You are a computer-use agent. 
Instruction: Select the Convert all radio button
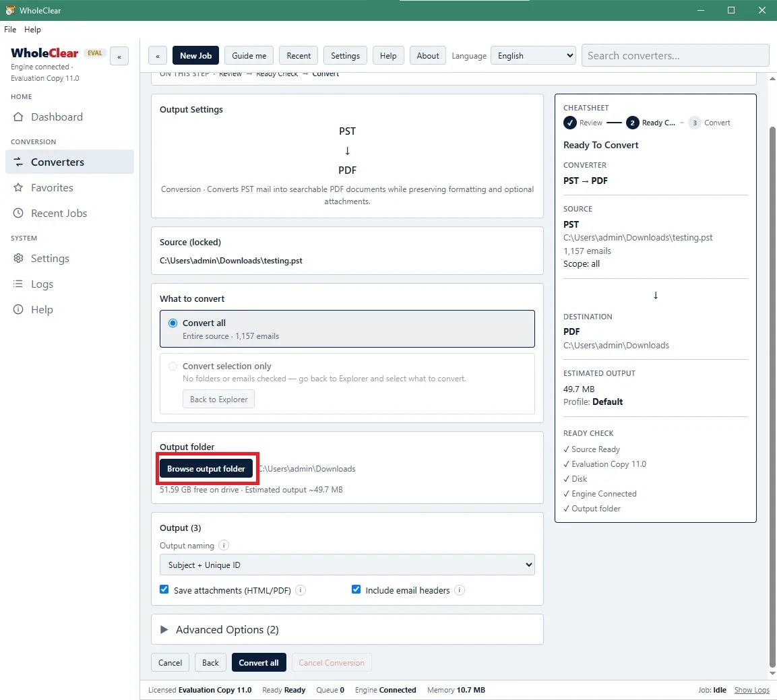tap(173, 323)
